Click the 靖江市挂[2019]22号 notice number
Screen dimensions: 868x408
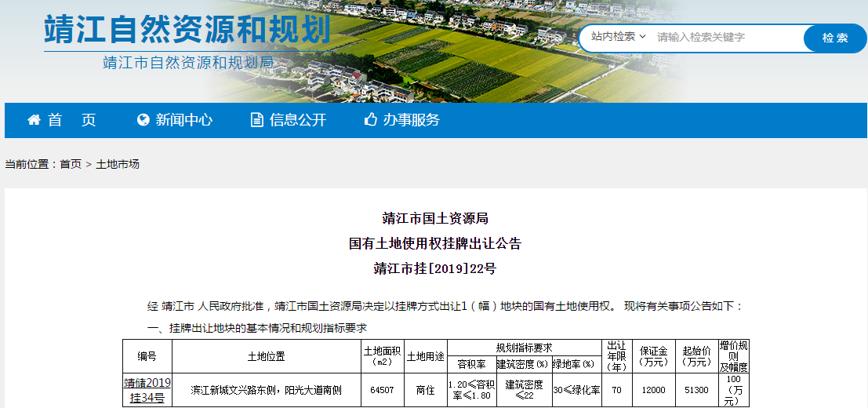435,269
